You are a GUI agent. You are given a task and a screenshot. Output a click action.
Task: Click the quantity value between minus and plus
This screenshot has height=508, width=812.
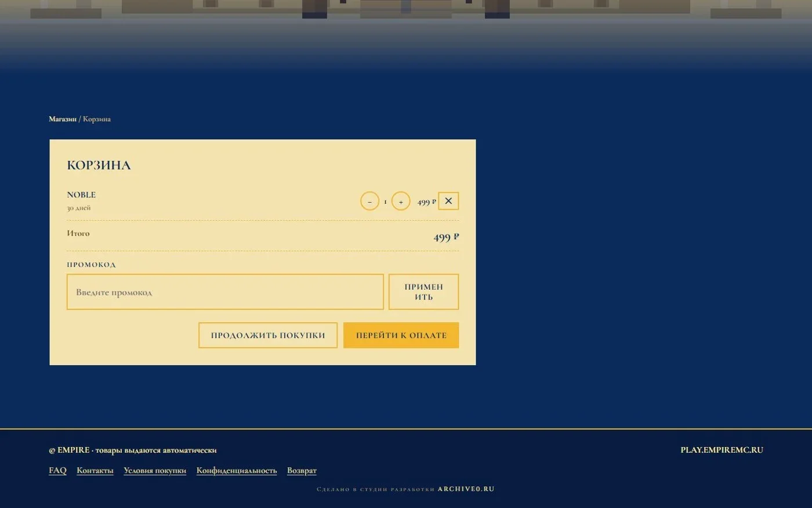pyautogui.click(x=385, y=202)
